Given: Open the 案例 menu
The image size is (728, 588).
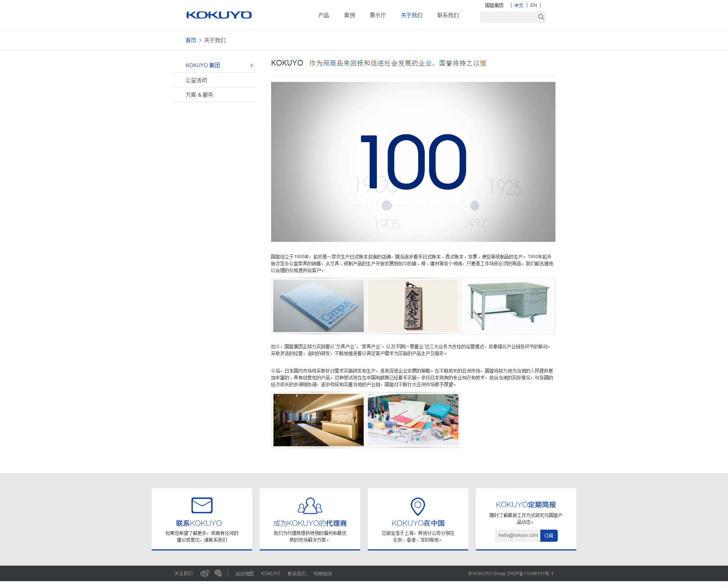Looking at the screenshot, I should point(349,15).
